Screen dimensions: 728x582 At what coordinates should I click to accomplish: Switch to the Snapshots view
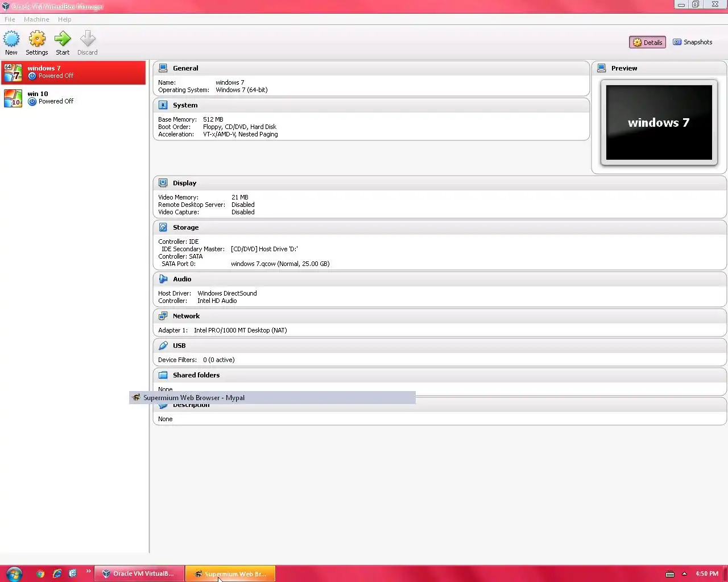point(692,42)
